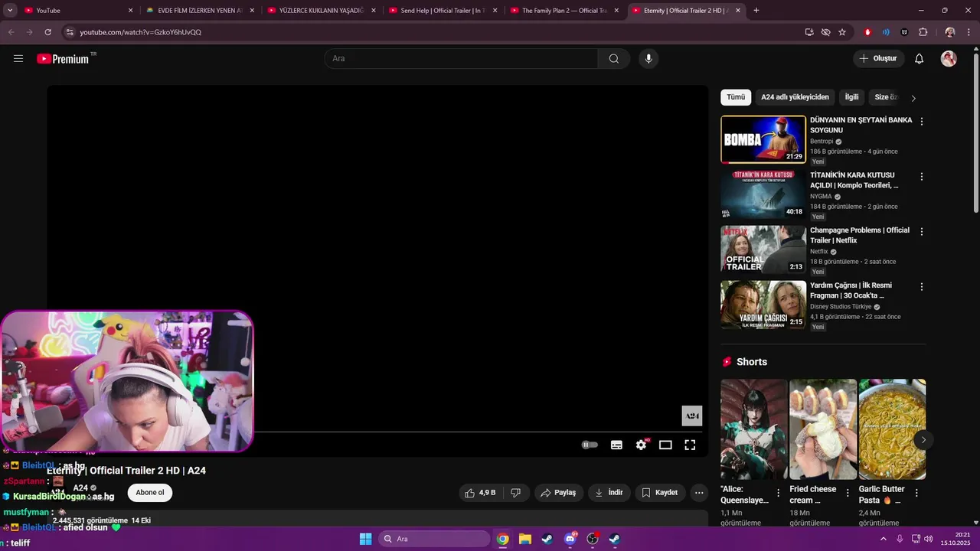Open volume control in system tray
Screen dimensions: 980x551
coord(929,539)
